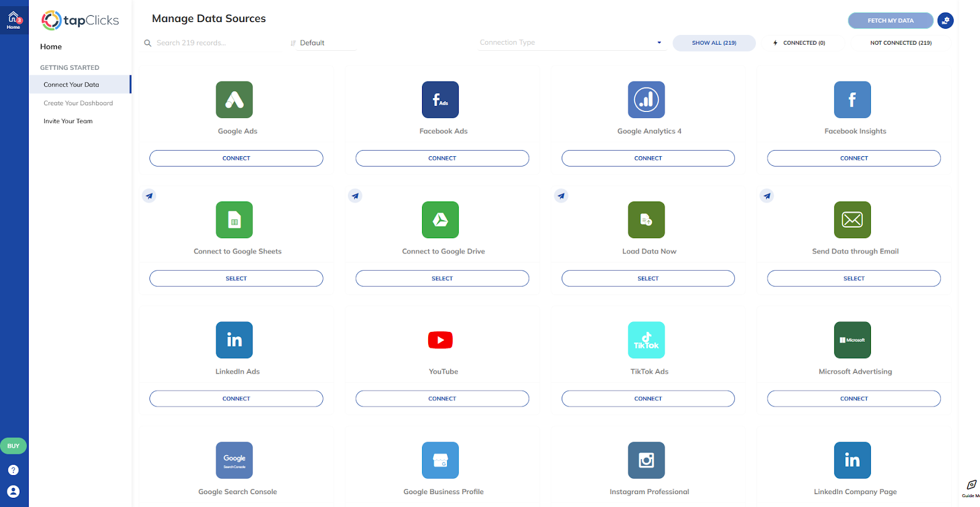Click the Microsoft Advertising icon
The image size is (980, 507).
tap(852, 340)
